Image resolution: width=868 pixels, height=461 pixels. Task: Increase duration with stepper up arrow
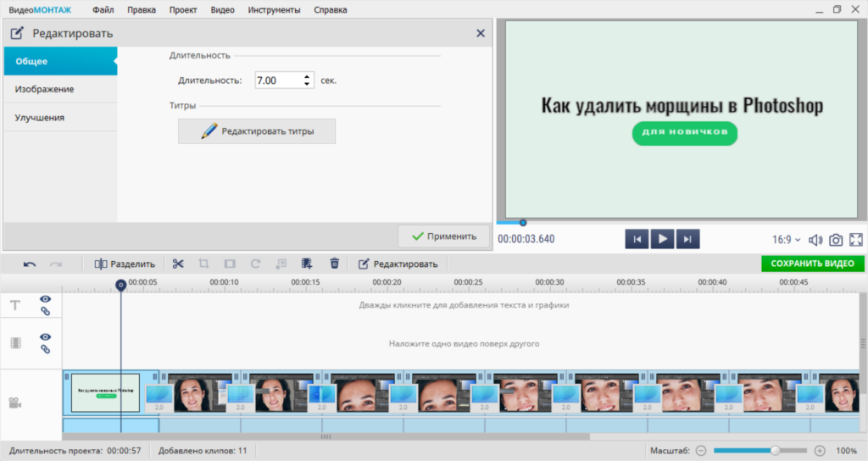pyautogui.click(x=307, y=76)
